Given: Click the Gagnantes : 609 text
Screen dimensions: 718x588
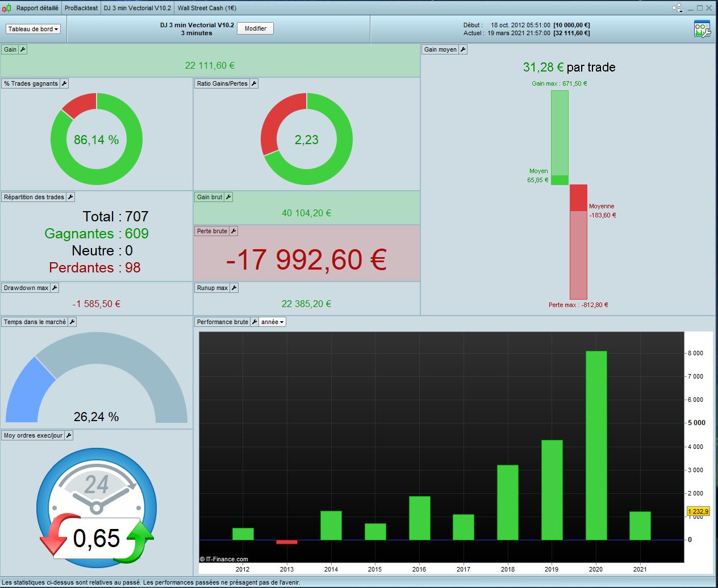Looking at the screenshot, I should (x=97, y=233).
